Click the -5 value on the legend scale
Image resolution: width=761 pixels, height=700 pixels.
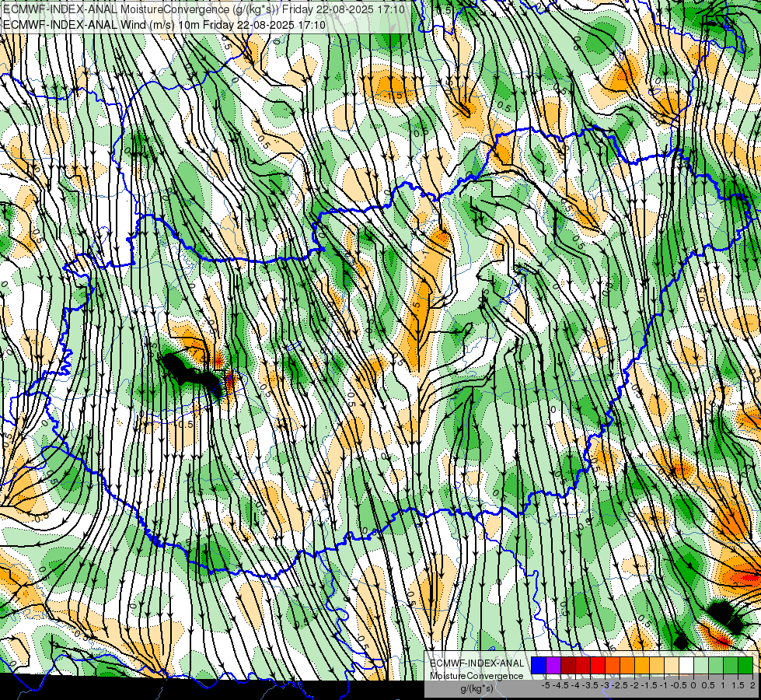tap(546, 685)
